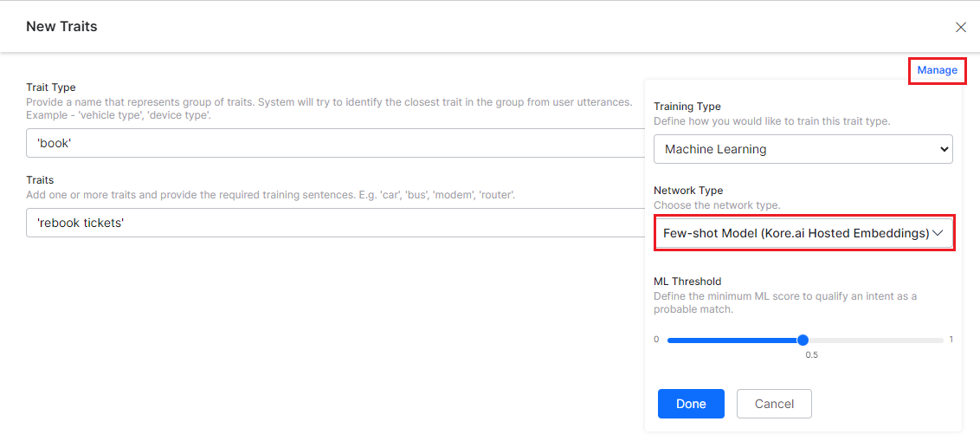Viewport: 980px width, 441px height.
Task: Click the caret arrow on Machine Learning select
Action: tap(943, 149)
